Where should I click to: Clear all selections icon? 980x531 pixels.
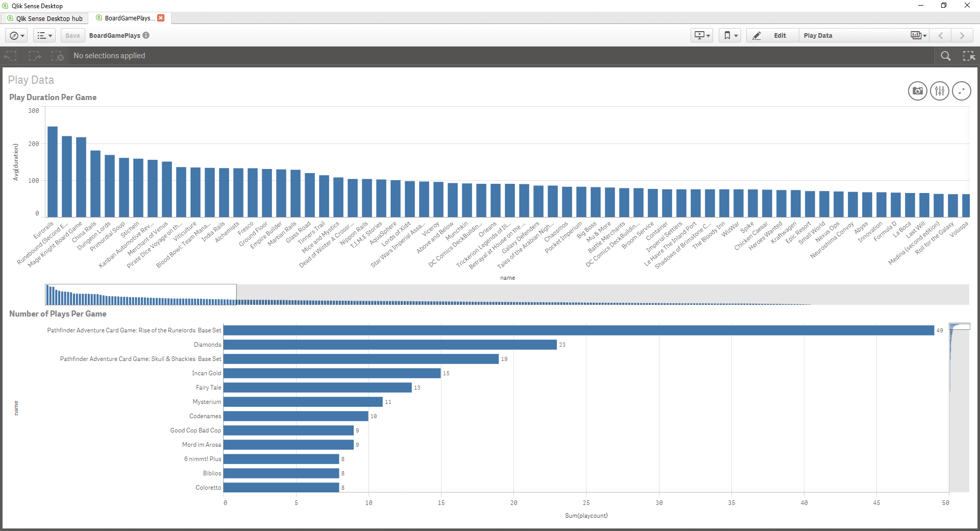pos(58,56)
